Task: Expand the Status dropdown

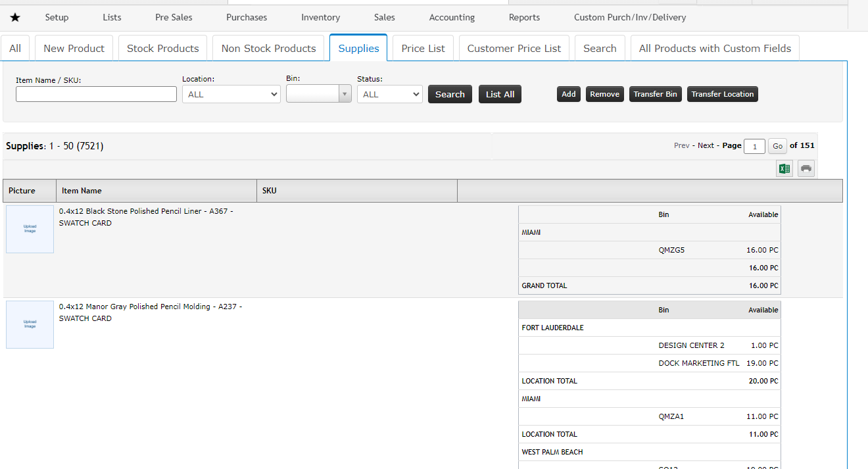Action: [390, 94]
